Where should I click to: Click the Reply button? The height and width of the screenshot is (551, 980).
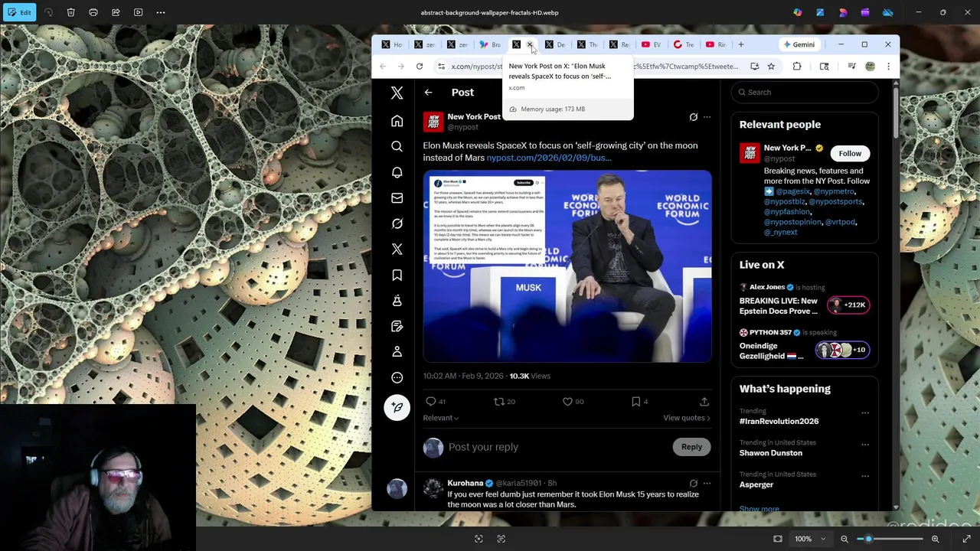point(691,447)
